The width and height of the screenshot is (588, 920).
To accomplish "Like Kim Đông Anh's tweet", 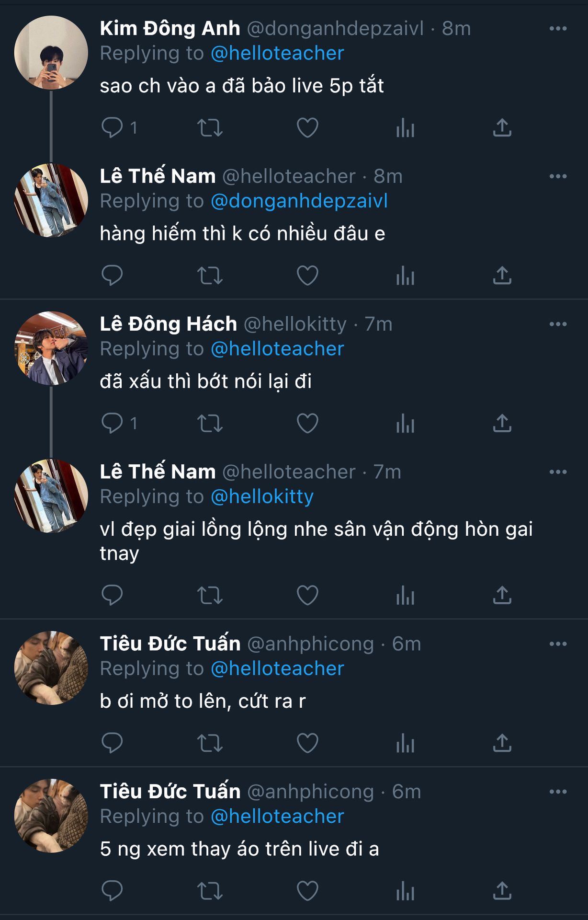I will pos(307,128).
